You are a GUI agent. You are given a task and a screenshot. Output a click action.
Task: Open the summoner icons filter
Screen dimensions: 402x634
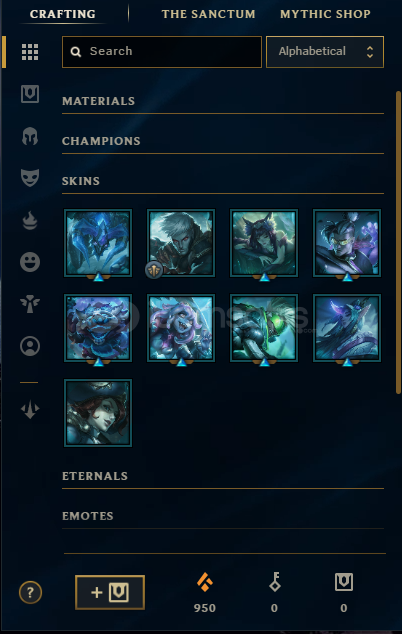[30, 346]
